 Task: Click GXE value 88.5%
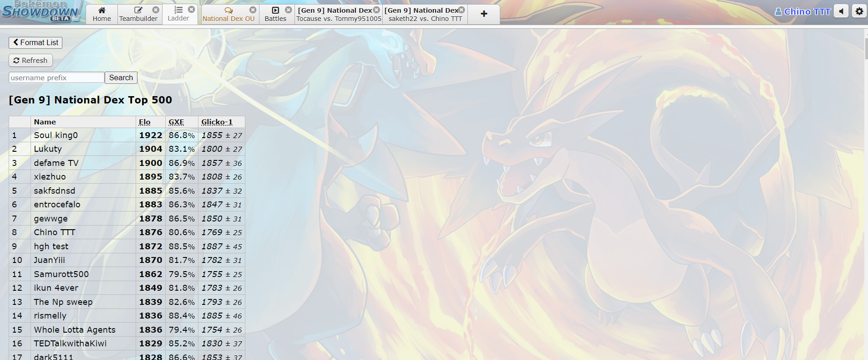tap(182, 247)
